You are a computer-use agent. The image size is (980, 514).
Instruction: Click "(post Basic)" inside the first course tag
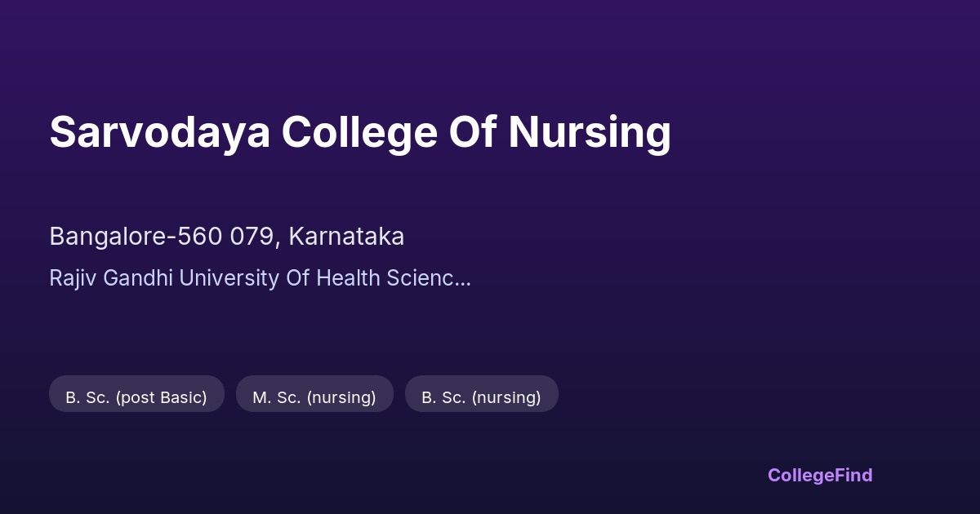click(161, 397)
